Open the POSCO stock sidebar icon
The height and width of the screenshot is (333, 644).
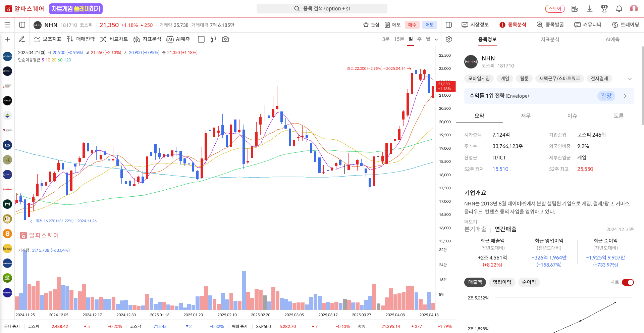tap(7, 56)
